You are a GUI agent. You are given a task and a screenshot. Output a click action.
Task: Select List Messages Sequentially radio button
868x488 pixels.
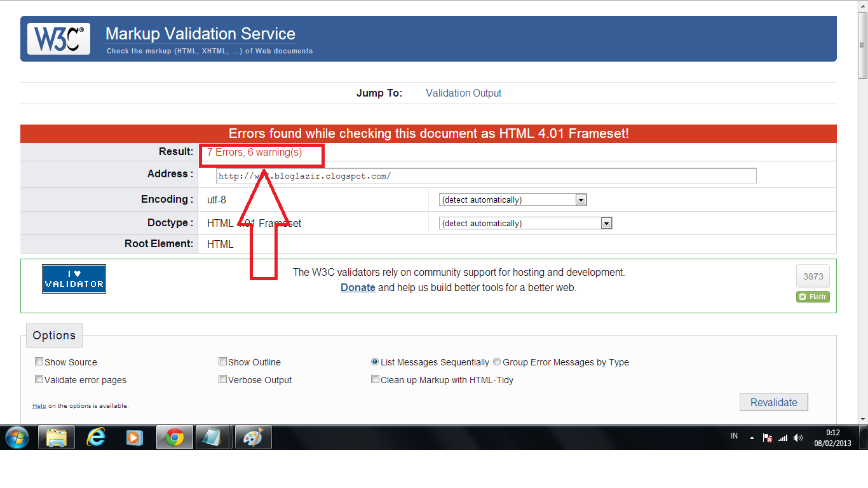point(375,362)
